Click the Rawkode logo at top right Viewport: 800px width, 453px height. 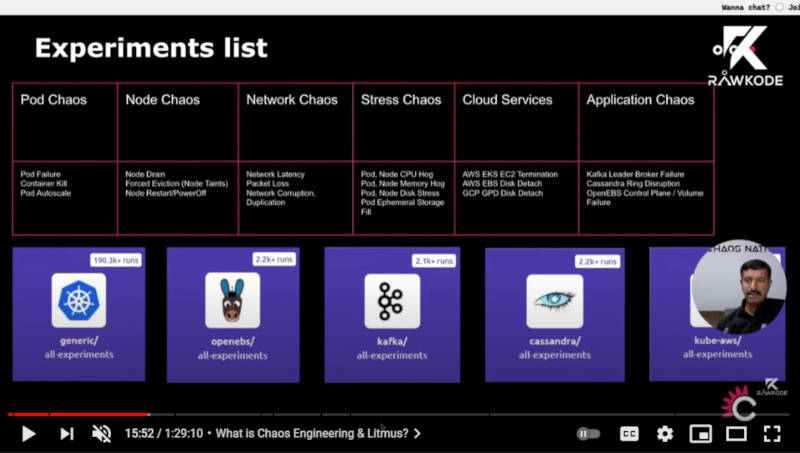(x=745, y=57)
